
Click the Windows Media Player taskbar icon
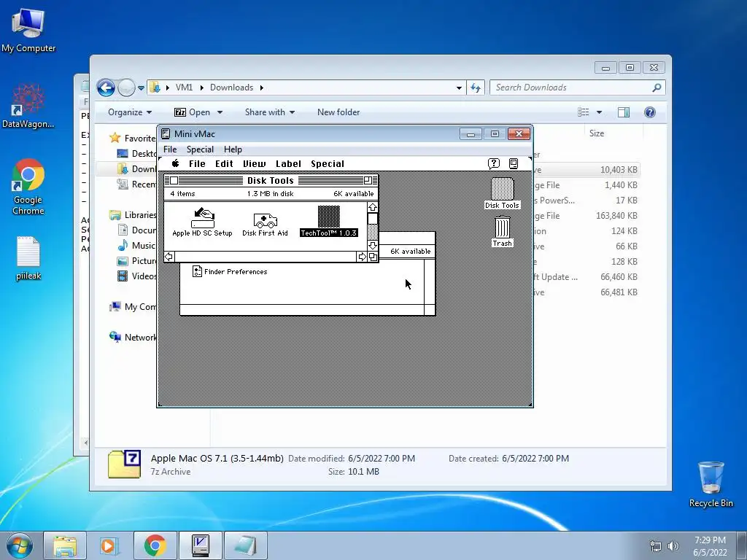tap(109, 545)
